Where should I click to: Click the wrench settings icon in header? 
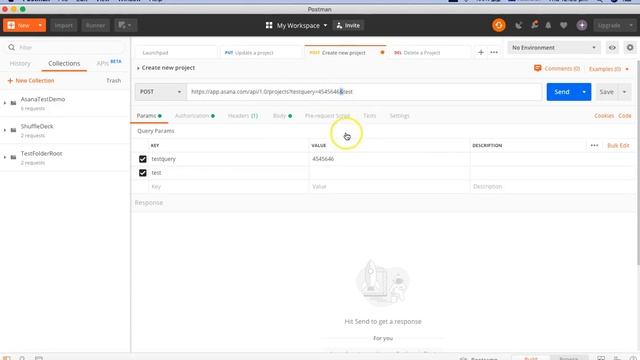coord(534,25)
